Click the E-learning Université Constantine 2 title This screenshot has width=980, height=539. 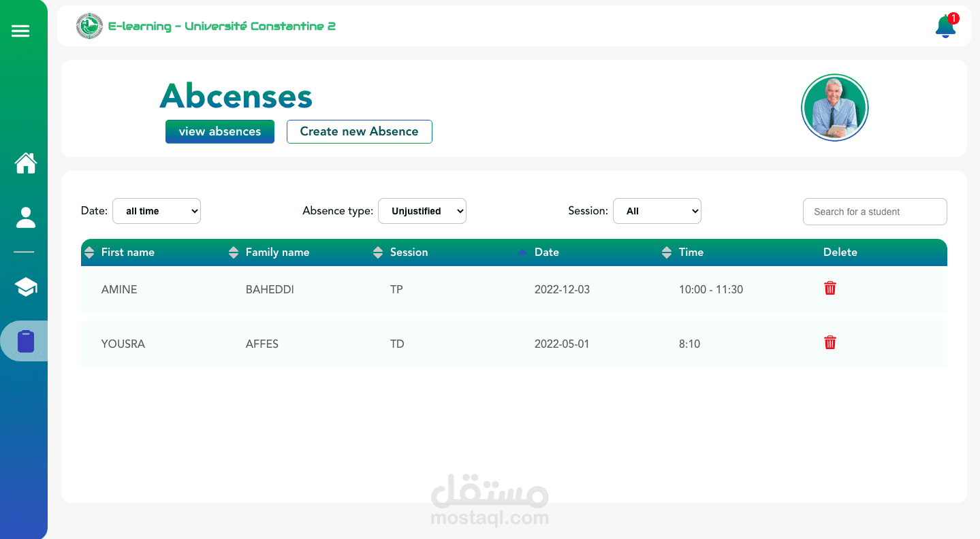click(x=222, y=27)
